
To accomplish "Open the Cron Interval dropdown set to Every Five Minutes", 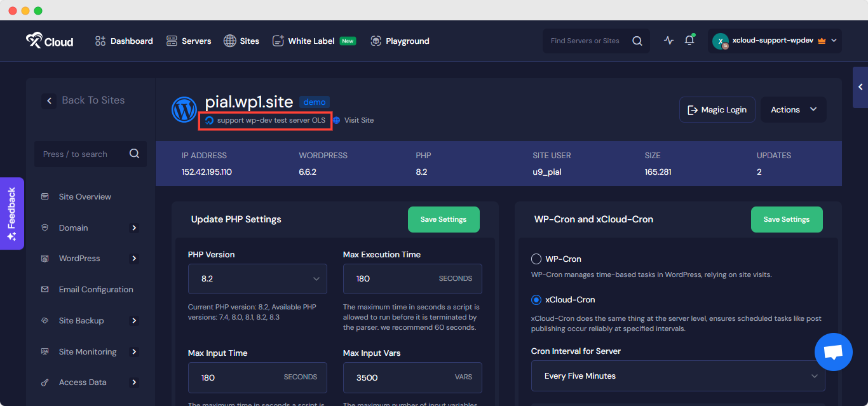I will click(x=677, y=376).
